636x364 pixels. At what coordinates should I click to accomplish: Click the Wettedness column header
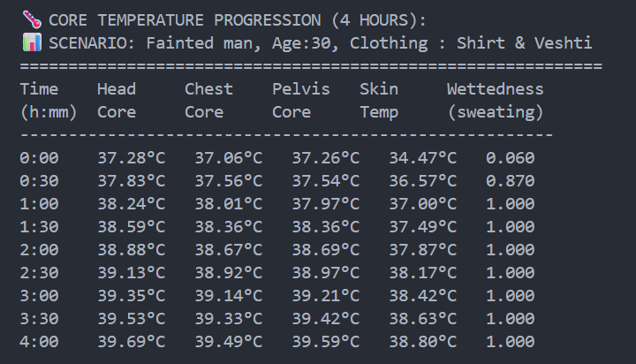click(x=495, y=88)
